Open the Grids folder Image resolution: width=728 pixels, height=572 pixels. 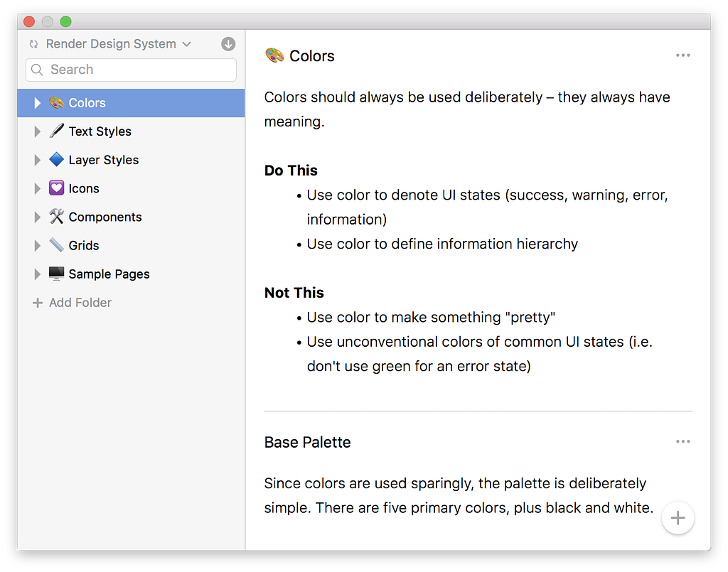[83, 245]
